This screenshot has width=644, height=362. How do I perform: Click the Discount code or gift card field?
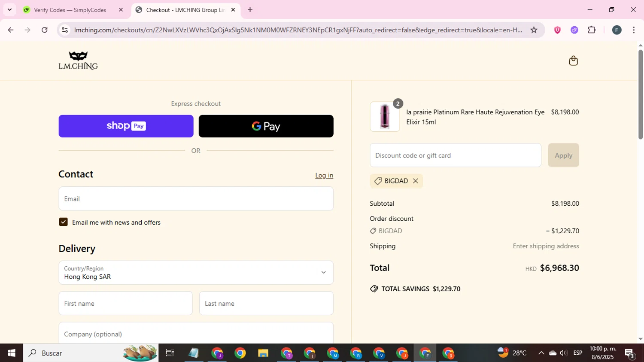click(x=456, y=155)
